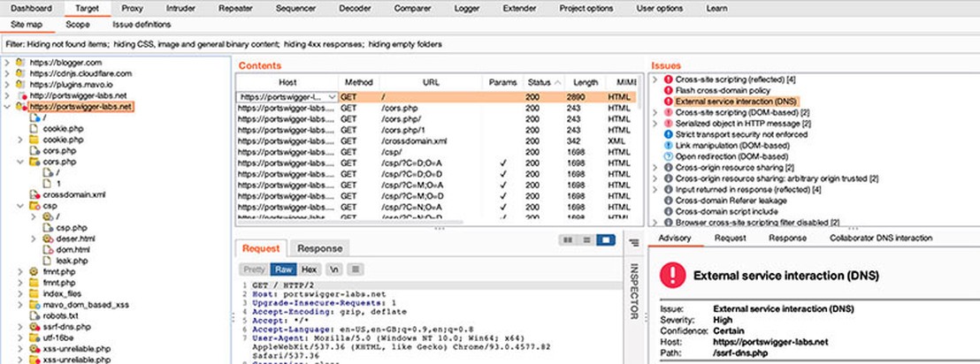980x364 pixels.
Task: Click the leak.php file icon
Action: (48, 261)
